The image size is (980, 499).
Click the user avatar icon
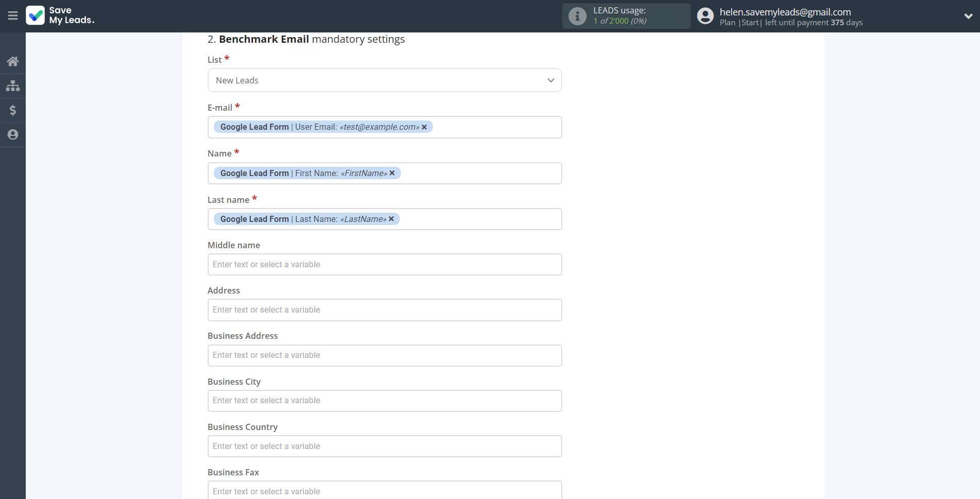pos(705,16)
